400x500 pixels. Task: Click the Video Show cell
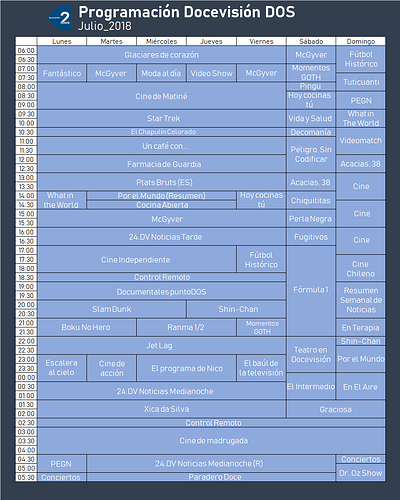click(x=211, y=73)
